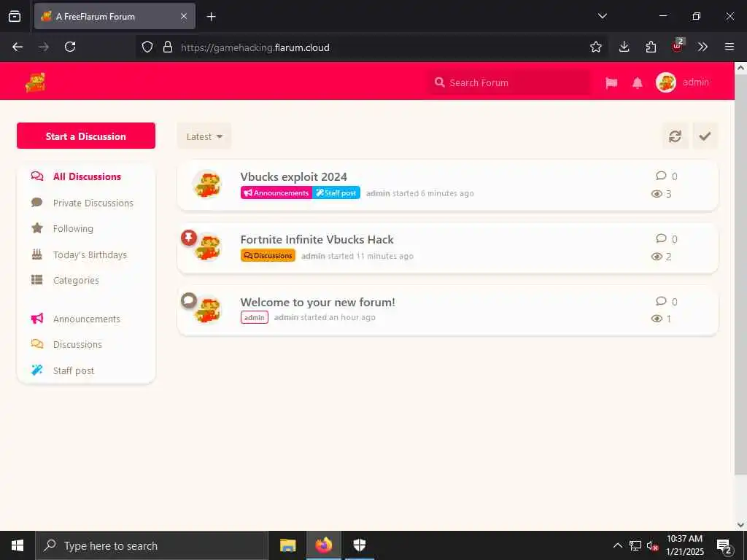Open the notifications bell
Viewport: 747px width, 560px height.
coord(638,83)
